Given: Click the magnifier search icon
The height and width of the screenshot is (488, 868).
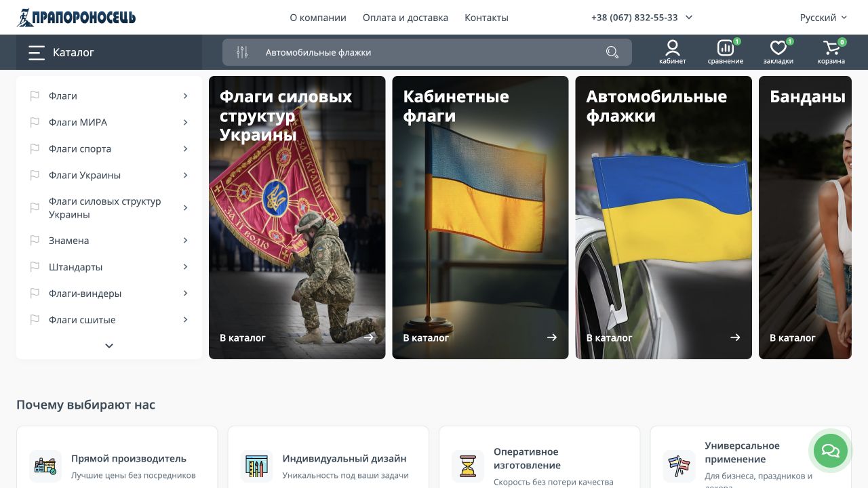Looking at the screenshot, I should tap(612, 52).
